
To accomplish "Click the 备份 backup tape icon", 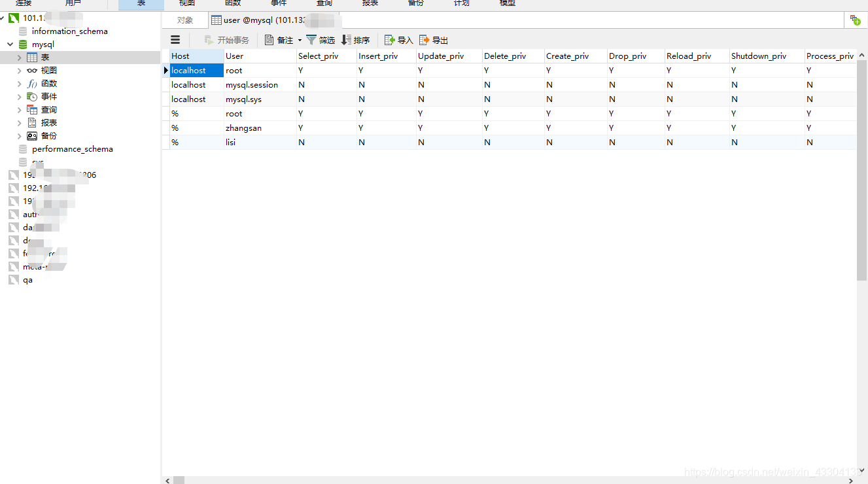I will click(32, 136).
